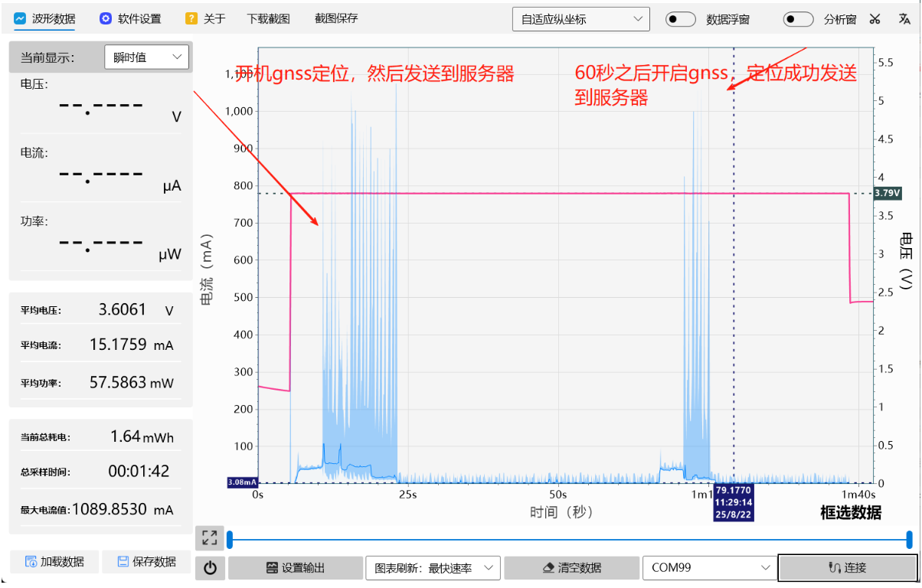Click the fullscreen expand chart icon

[x=209, y=537]
